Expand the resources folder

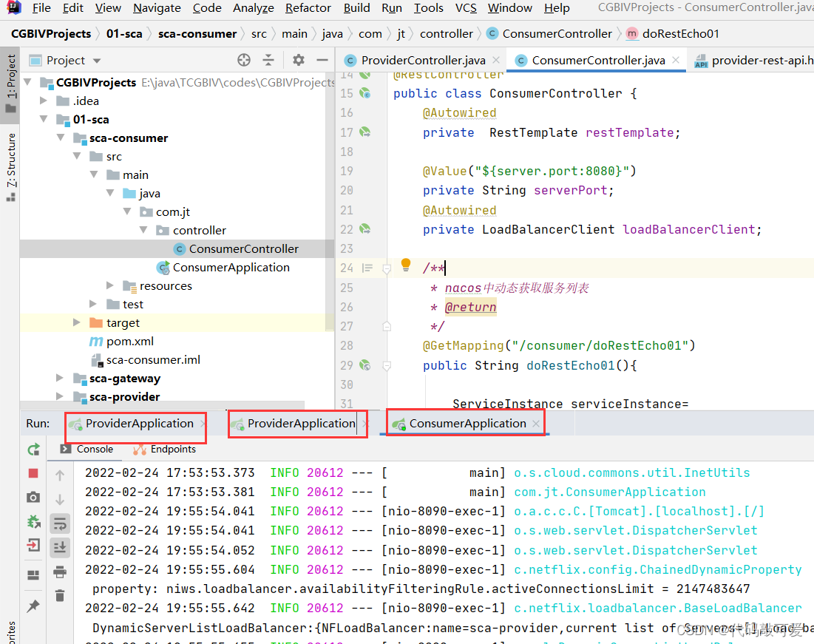110,285
